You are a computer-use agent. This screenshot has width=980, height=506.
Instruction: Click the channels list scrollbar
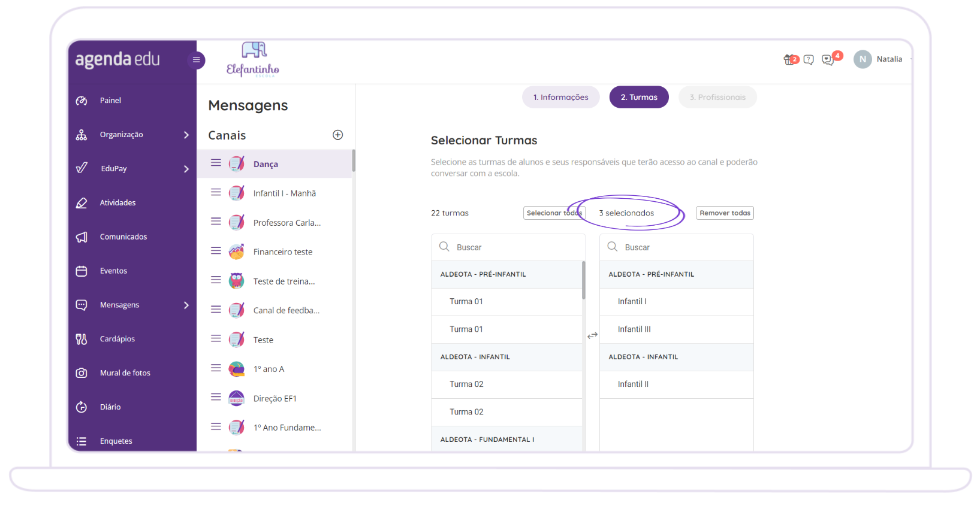pos(354,160)
